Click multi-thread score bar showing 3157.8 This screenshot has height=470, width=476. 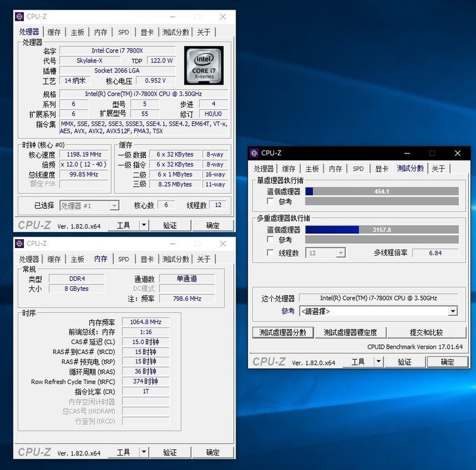point(382,230)
